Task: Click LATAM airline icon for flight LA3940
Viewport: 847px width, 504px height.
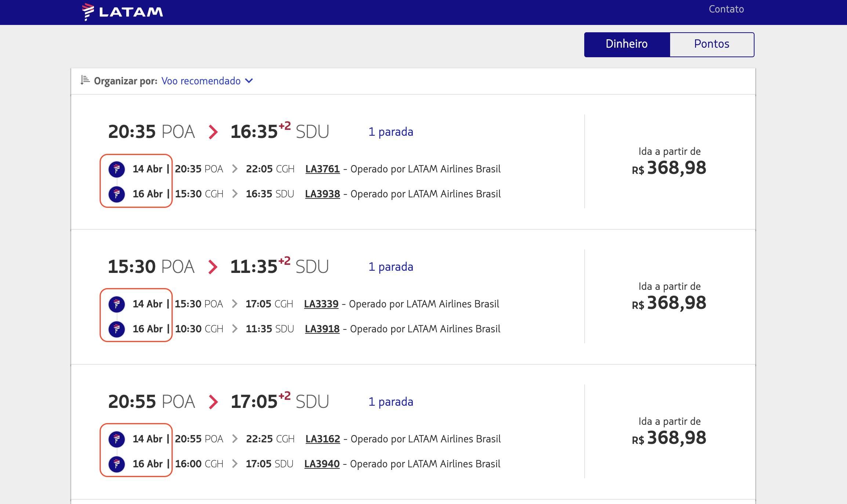Action: [117, 464]
